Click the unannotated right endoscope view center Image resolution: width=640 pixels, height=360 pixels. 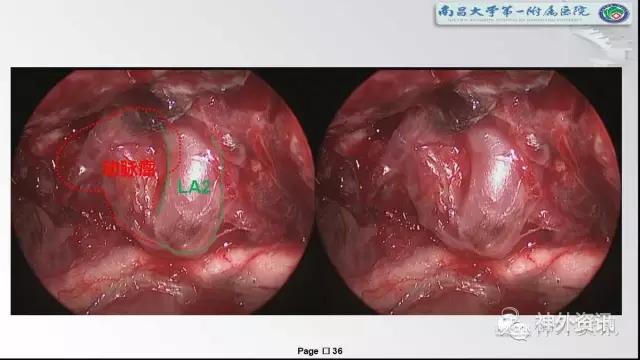470,191
